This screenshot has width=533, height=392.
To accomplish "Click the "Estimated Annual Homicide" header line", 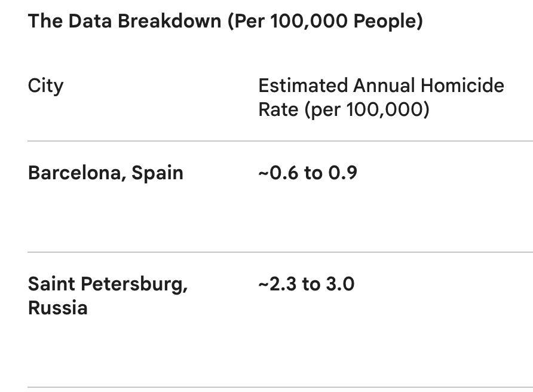I will [381, 85].
